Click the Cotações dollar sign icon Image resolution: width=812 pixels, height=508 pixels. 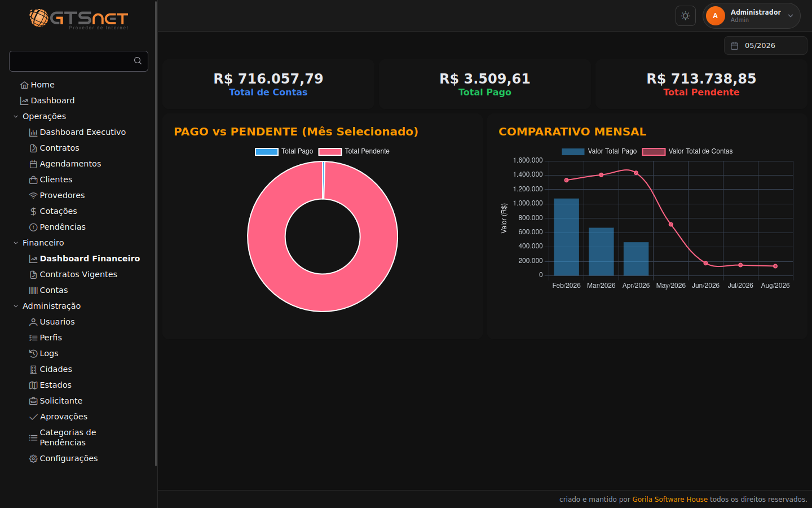tap(33, 212)
